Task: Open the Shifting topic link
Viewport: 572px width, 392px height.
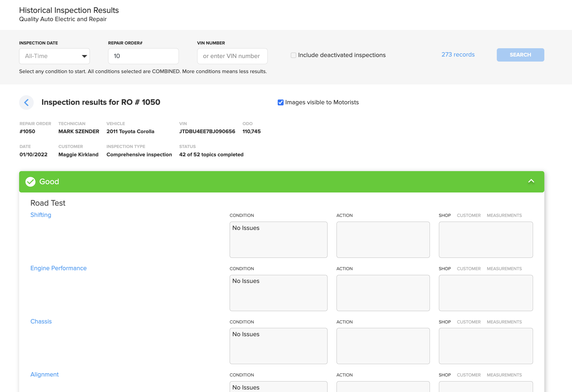Action: coord(41,215)
